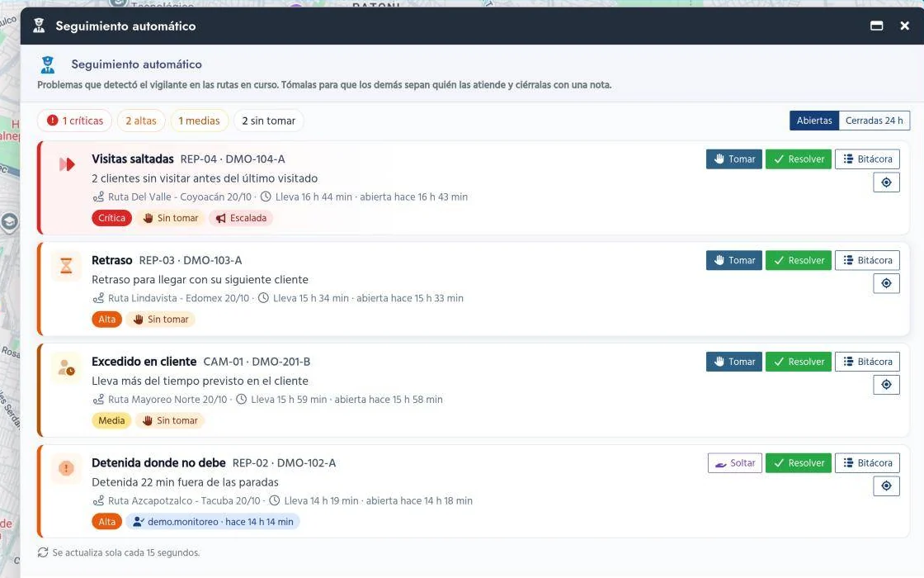Filter by 2 altas chip
Viewport: 924px width, 578px height.
141,121
